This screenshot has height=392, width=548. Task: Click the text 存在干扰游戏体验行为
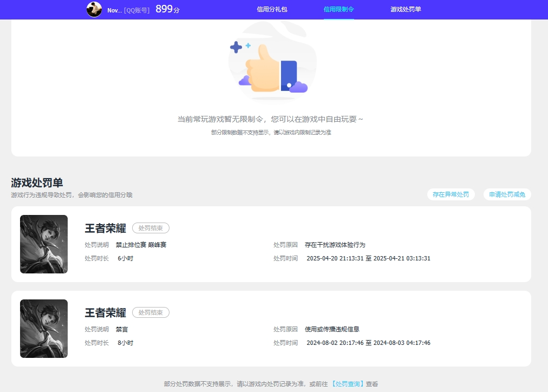pyautogui.click(x=335, y=245)
